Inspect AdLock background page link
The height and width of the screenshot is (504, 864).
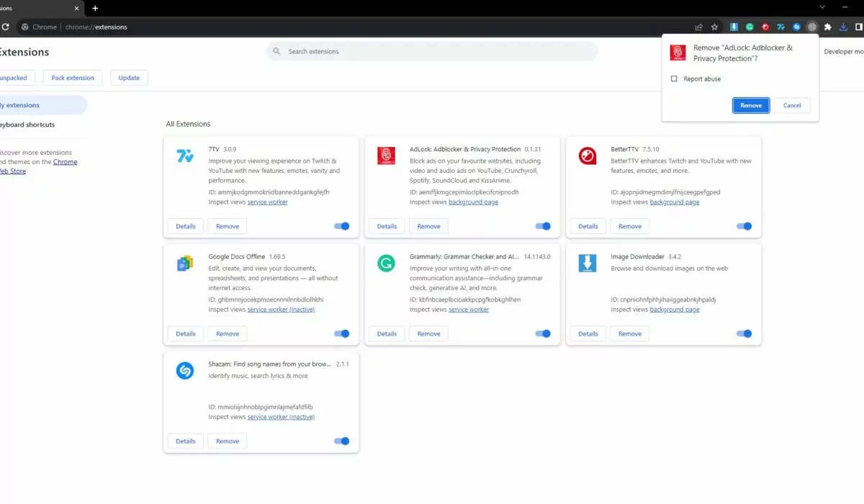(473, 202)
